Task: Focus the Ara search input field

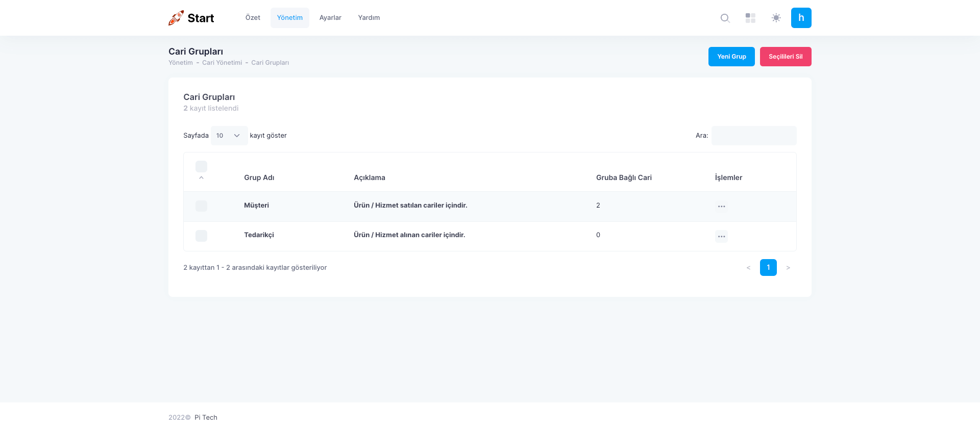Action: pos(753,136)
